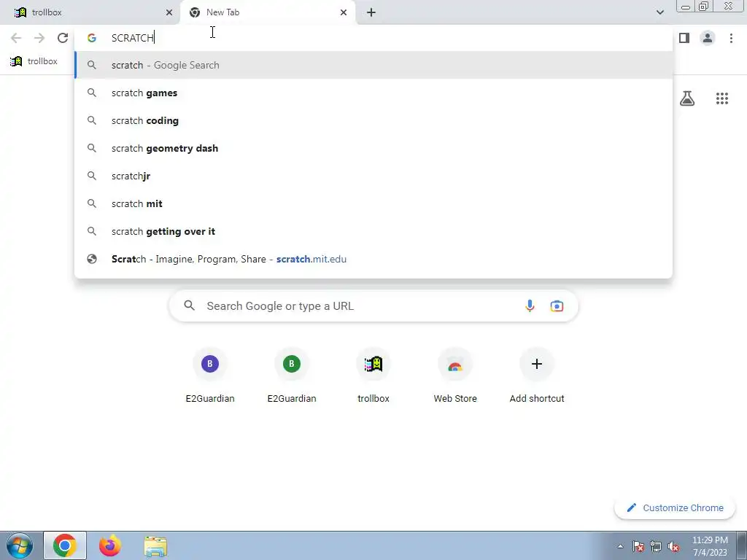Select the 'scratch mit' suggestion
747x560 pixels.
(x=373, y=203)
